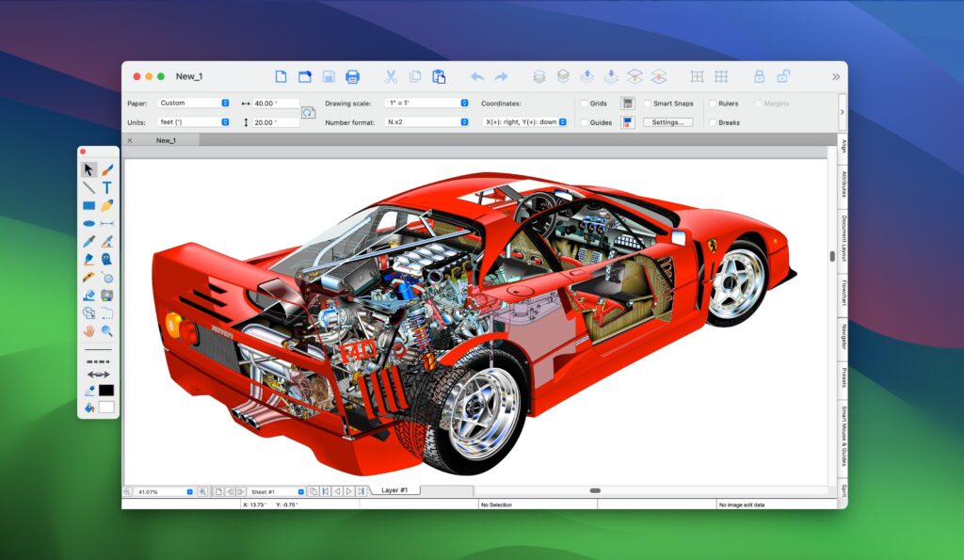This screenshot has width=964, height=560.
Task: Select the blue Rectangle tool
Action: click(x=88, y=205)
